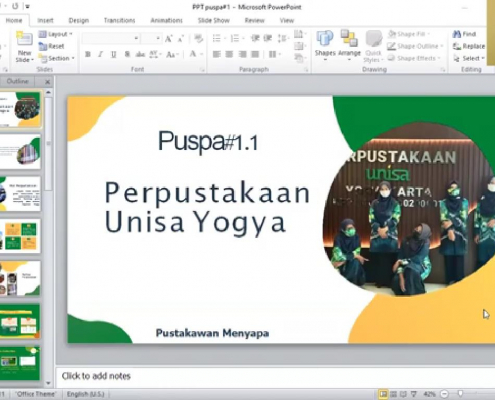Open the Transitions tab

tap(119, 20)
